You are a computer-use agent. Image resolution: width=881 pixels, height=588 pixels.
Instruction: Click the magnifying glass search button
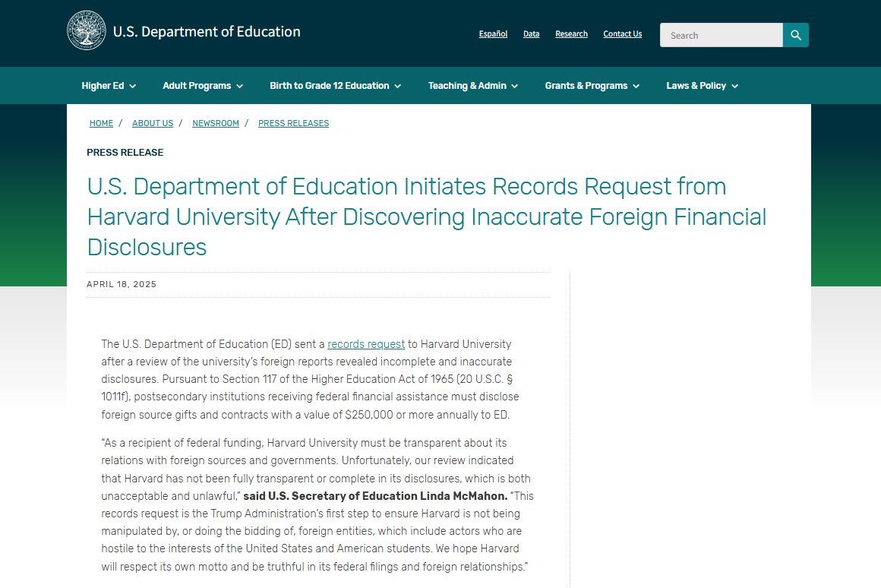796,35
